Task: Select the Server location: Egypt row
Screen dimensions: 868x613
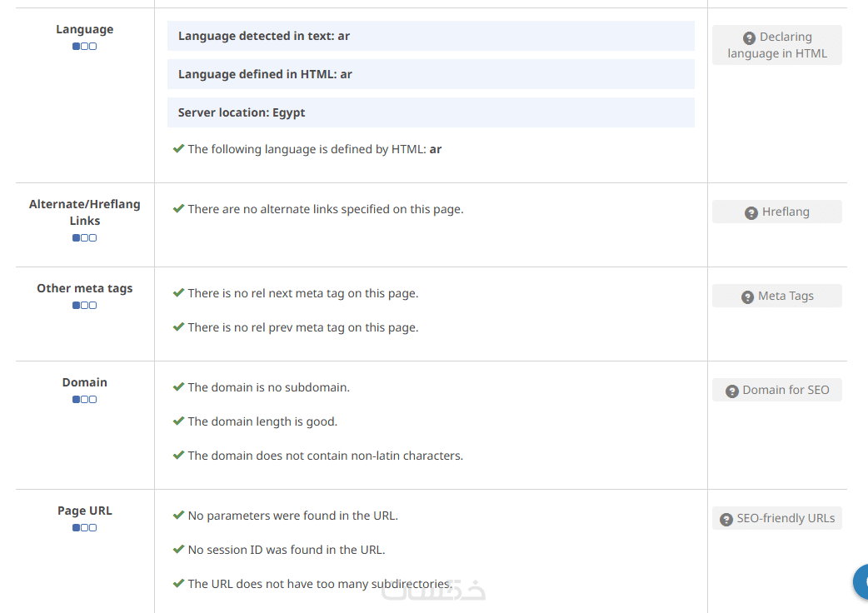Action: 431,112
